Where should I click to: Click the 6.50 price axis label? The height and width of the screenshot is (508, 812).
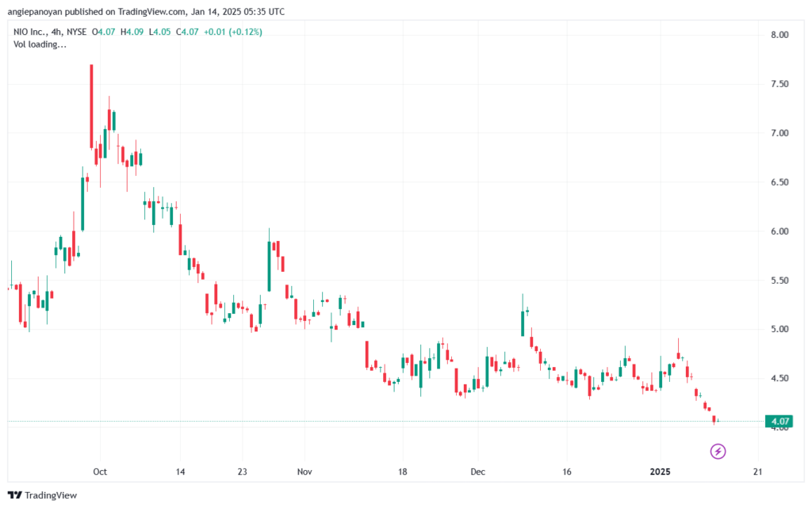(x=779, y=182)
